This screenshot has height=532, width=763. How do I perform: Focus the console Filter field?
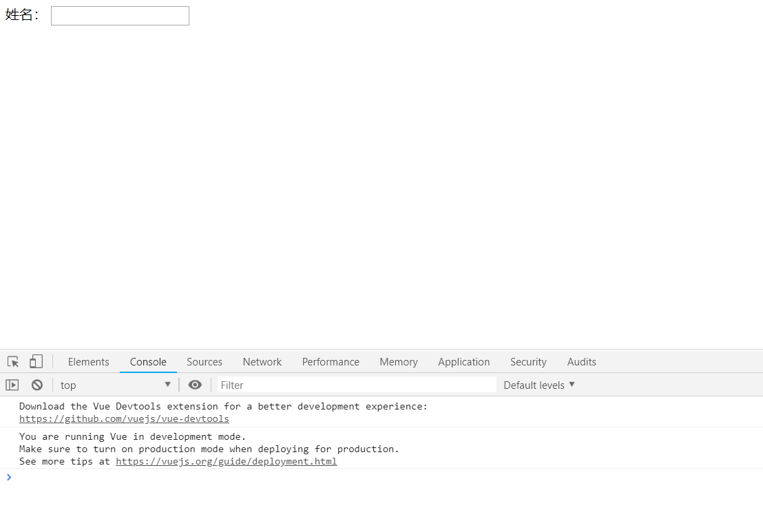[357, 385]
